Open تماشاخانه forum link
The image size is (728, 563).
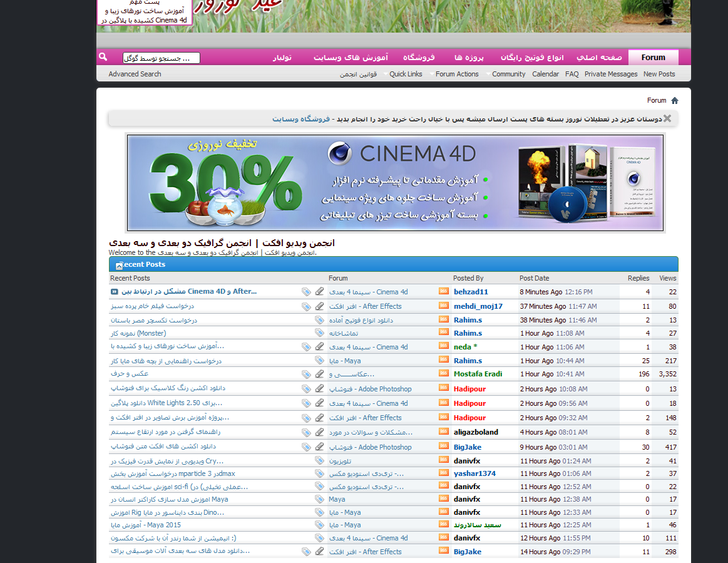344,333
